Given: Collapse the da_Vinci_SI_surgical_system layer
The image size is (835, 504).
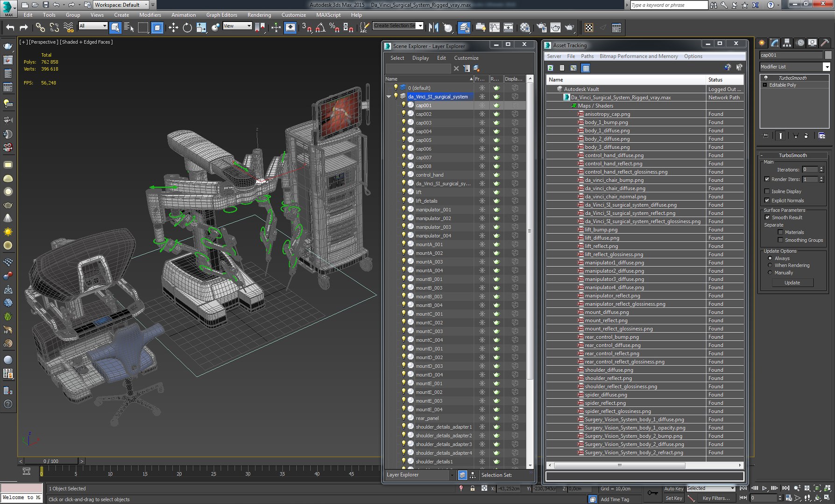Looking at the screenshot, I should [389, 97].
